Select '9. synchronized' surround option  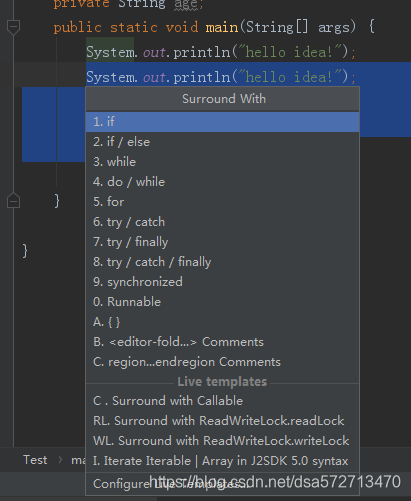222,282
